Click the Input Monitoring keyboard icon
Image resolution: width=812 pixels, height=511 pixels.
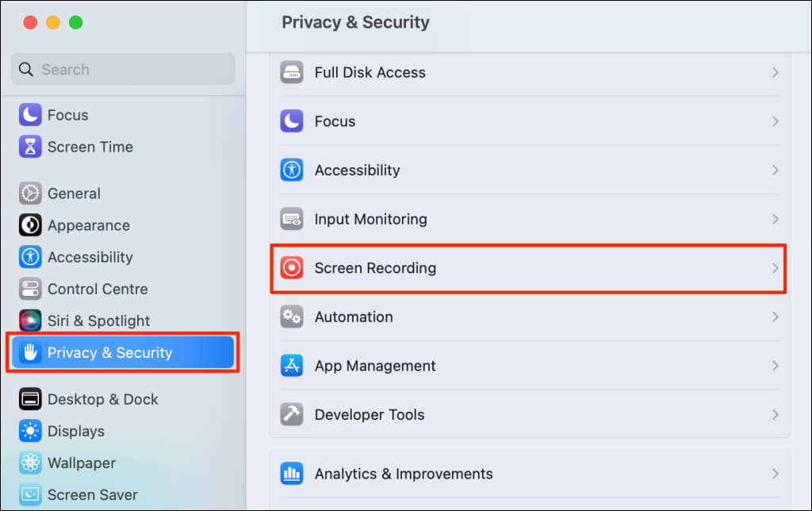coord(292,219)
